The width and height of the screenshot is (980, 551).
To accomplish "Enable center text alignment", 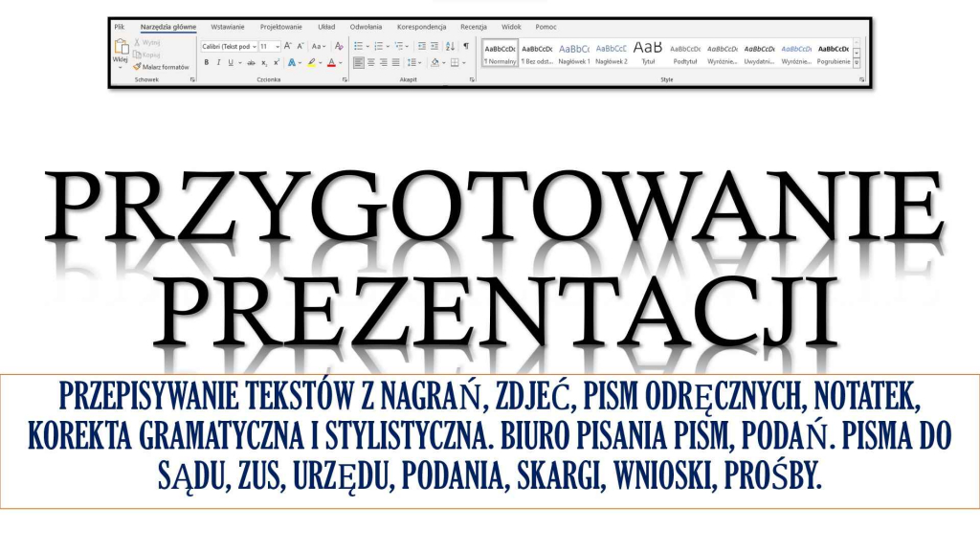I will 369,61.
